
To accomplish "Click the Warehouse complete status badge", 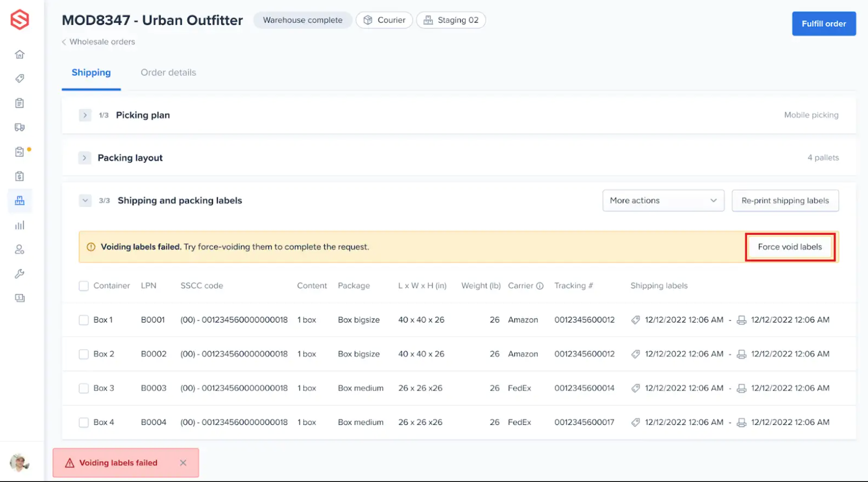I will pos(303,20).
